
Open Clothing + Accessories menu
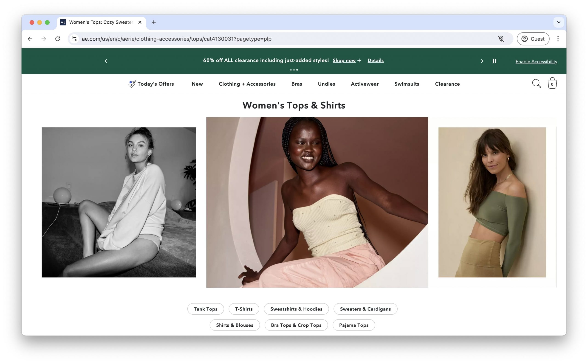[x=247, y=84]
